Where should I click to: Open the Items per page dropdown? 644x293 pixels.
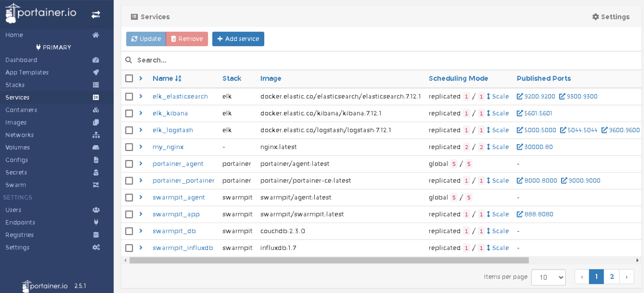coord(548,277)
